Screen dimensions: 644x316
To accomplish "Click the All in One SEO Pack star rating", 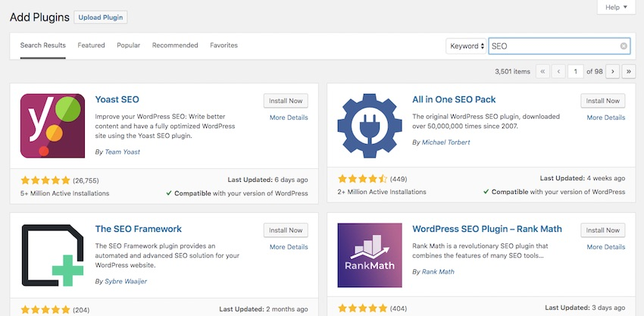I will pyautogui.click(x=363, y=179).
